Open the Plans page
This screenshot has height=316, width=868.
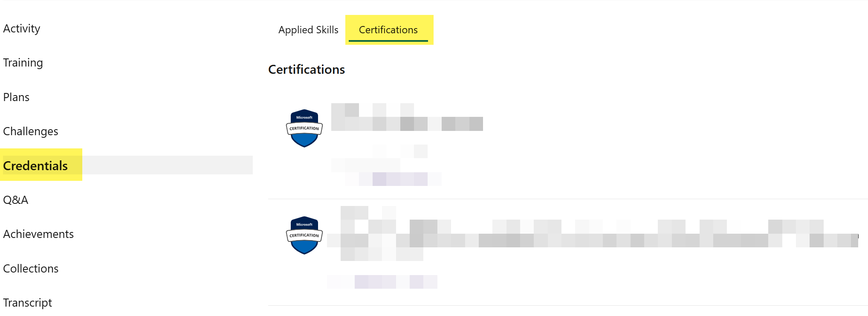point(16,97)
